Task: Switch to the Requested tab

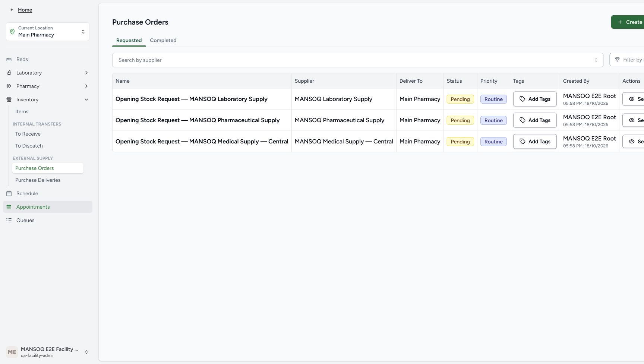Action: tap(129, 40)
